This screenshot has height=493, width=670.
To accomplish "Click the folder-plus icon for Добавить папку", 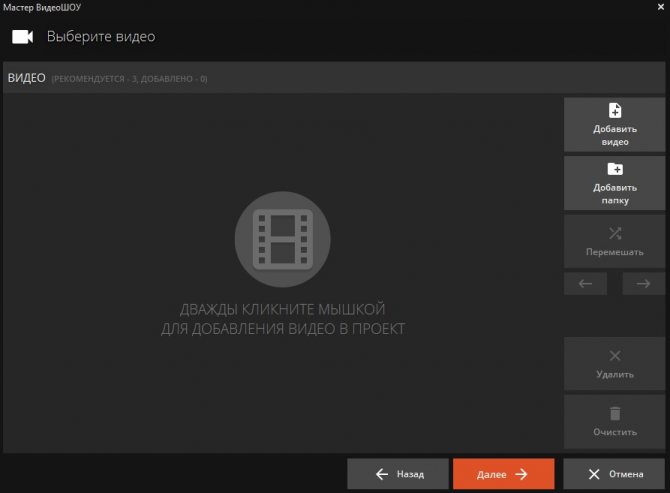I will (615, 170).
